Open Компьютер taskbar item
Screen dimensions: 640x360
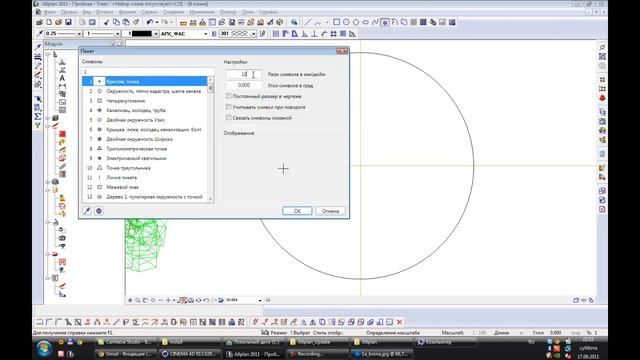[x=446, y=342]
